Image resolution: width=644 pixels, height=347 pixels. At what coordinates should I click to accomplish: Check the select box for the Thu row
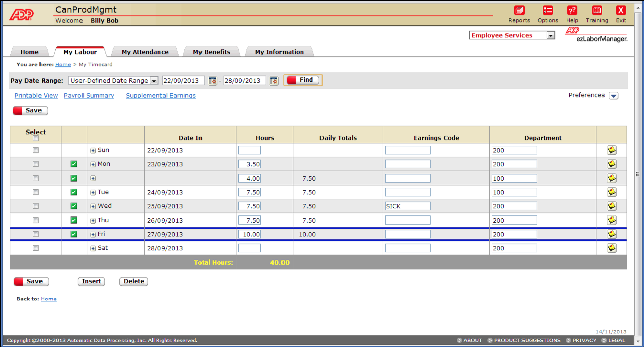35,220
